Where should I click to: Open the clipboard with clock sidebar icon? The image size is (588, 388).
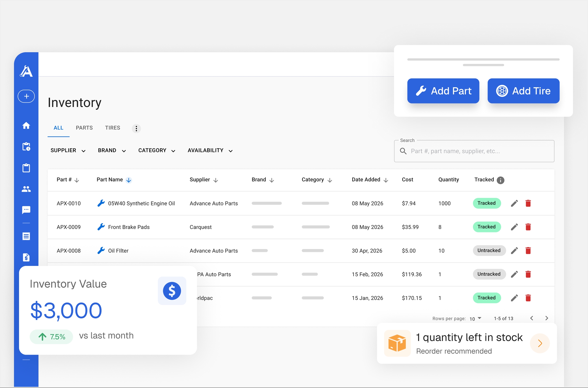(26, 146)
